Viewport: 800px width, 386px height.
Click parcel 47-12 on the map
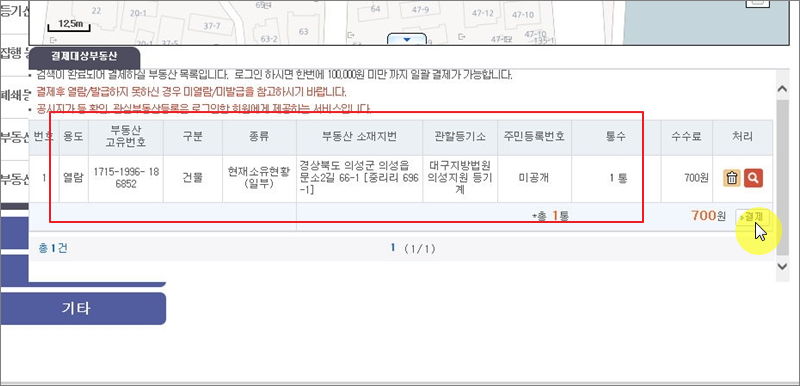483,13
